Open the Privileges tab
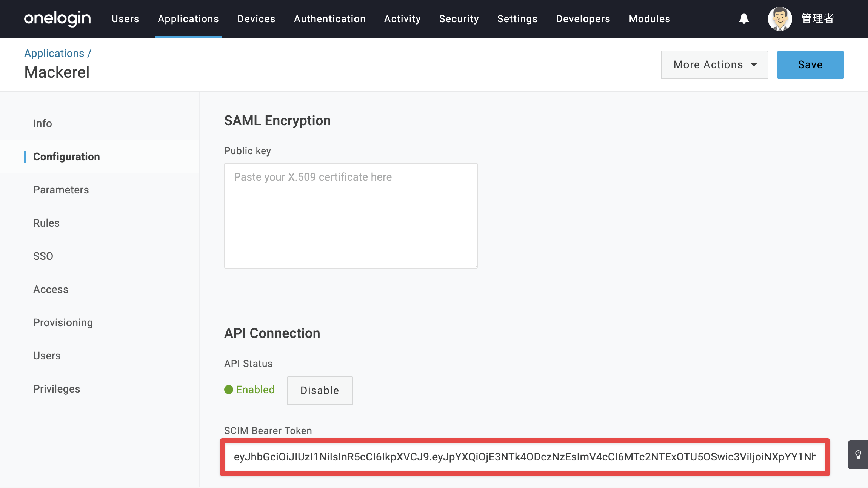The height and width of the screenshot is (488, 868). (x=57, y=389)
